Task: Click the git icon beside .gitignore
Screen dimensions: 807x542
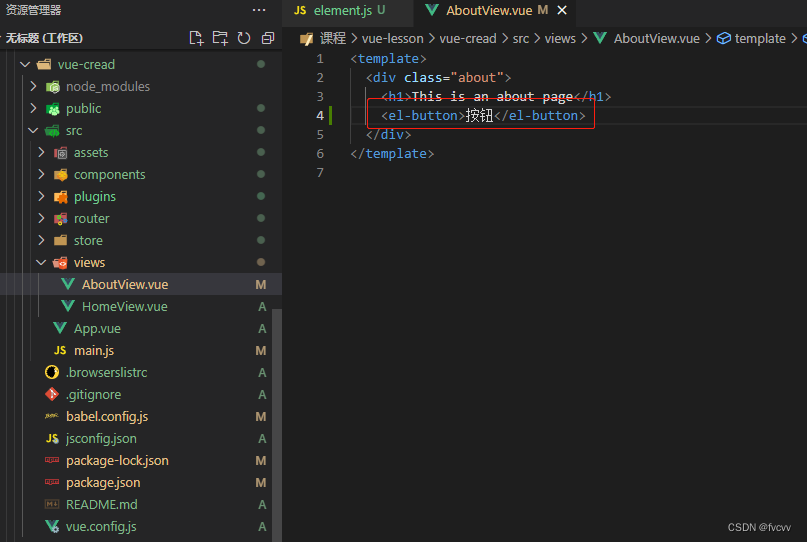Action: coord(52,394)
